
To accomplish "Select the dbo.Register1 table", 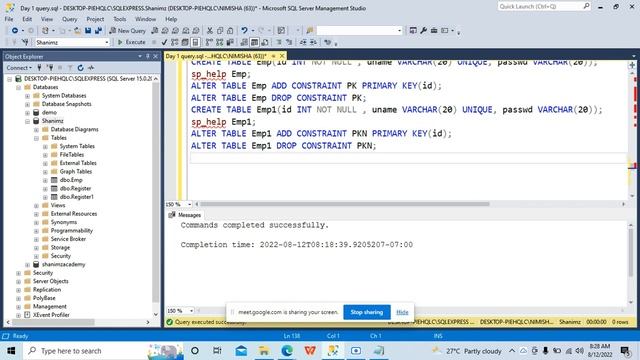I will [x=76, y=197].
